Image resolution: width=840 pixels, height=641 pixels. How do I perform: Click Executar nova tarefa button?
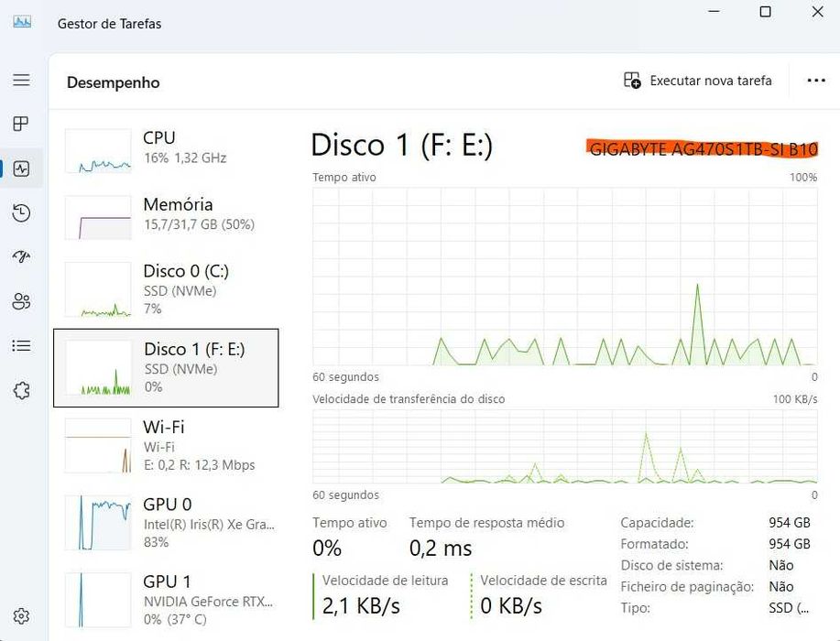(698, 81)
